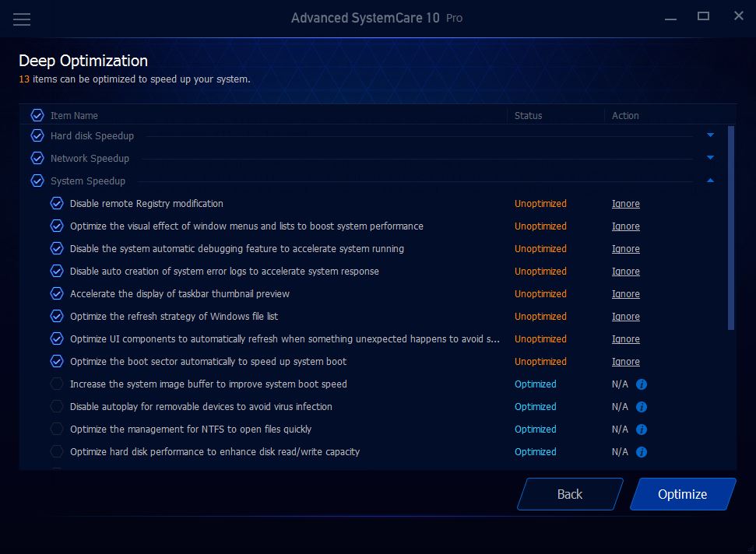756x554 pixels.
Task: Uncheck the Network Speedup category
Action: coord(37,158)
